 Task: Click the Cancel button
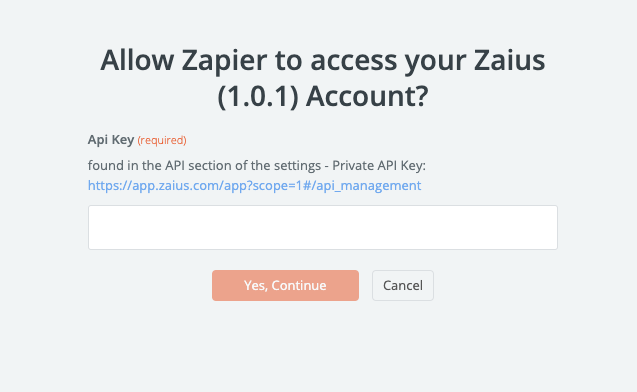point(403,285)
